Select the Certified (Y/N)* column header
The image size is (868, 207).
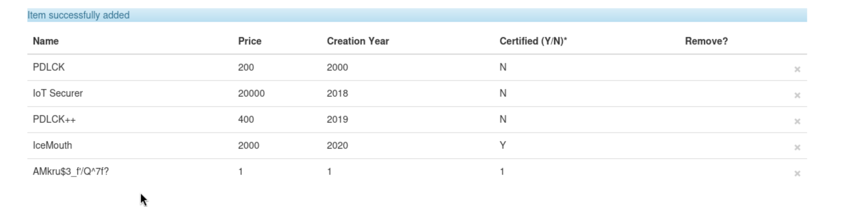click(x=533, y=41)
